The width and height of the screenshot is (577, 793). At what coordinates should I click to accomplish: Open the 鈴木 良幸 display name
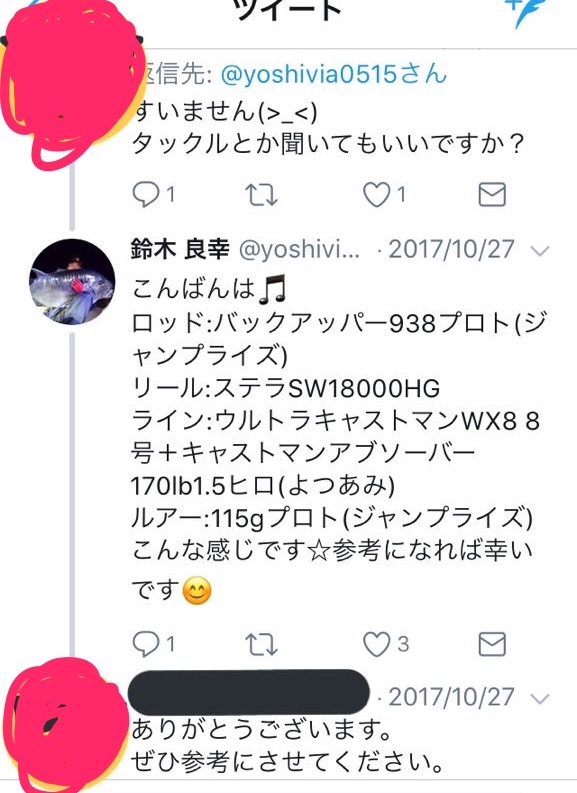(x=180, y=249)
